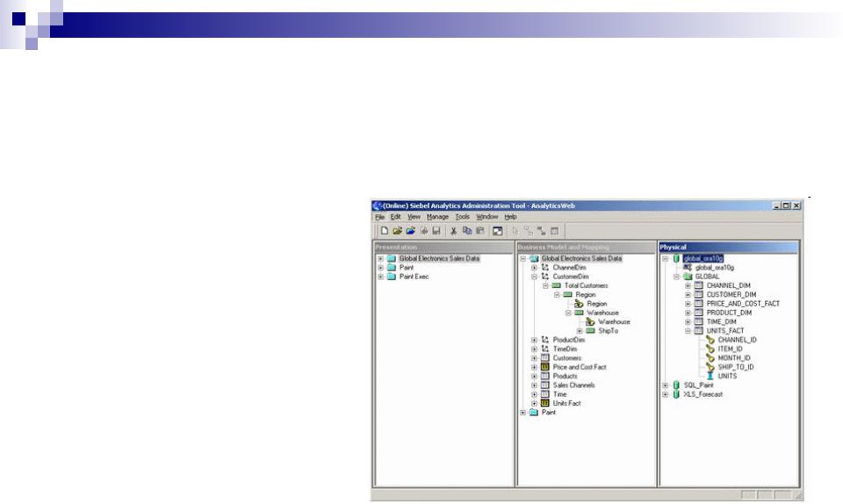
Task: Click the ChannelDim dimension hierarchy icon
Action: (545, 268)
